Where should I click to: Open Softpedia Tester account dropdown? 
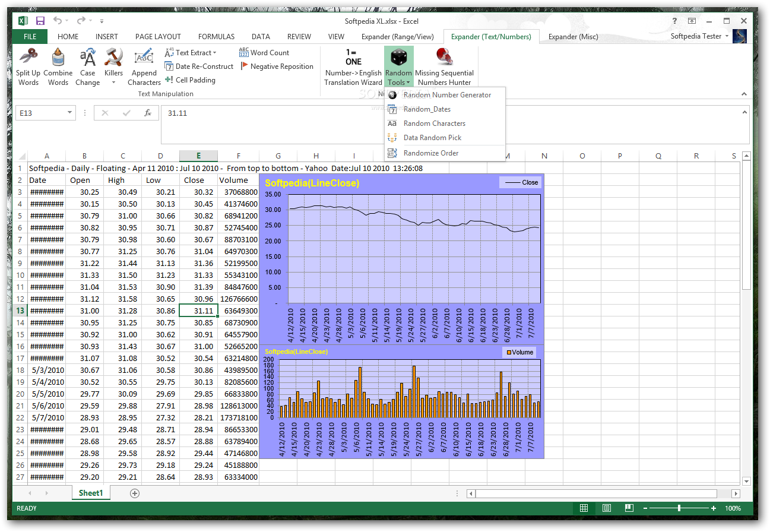(700, 36)
